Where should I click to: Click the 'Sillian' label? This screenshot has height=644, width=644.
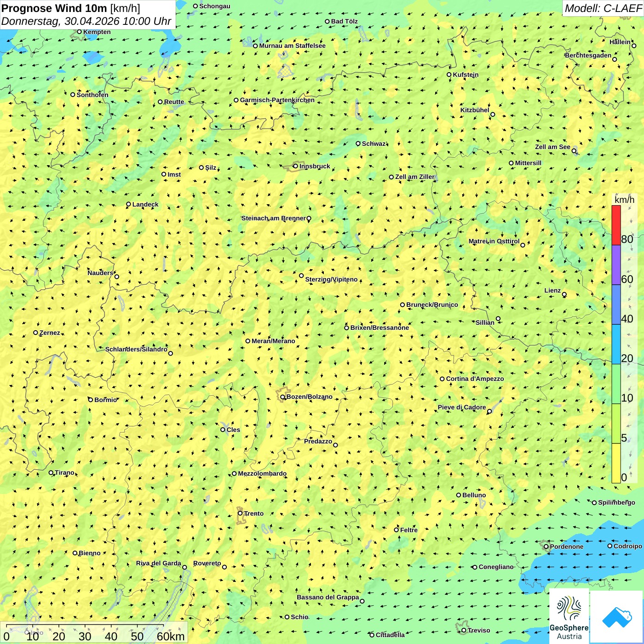(x=485, y=322)
